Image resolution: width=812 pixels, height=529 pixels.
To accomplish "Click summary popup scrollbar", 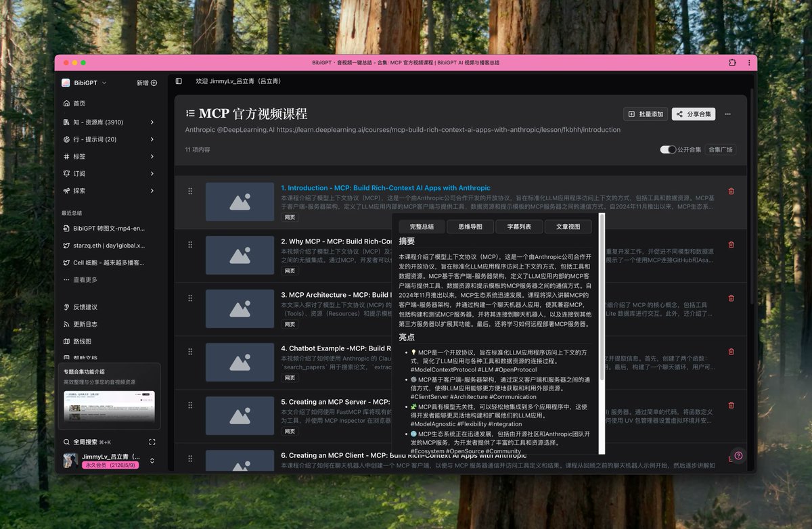I will pyautogui.click(x=602, y=298).
